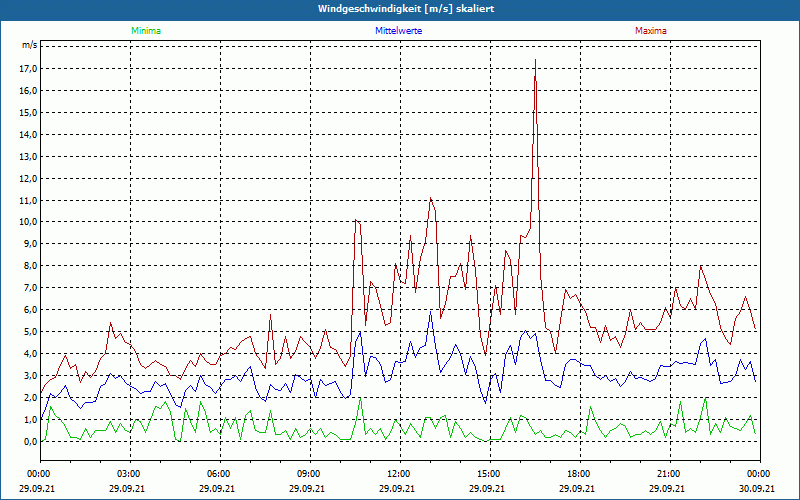Click the chart title Windgeschwindigkeit [m/s] skaliert
This screenshot has height=500, width=800.
(x=406, y=9)
